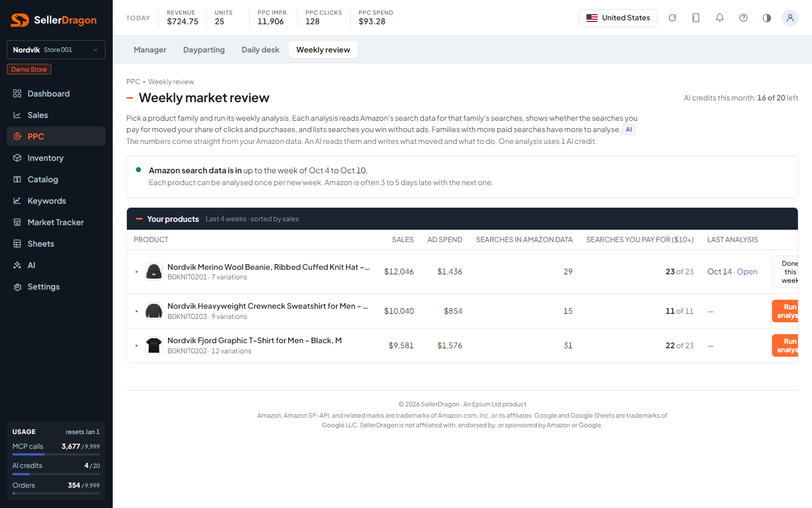Open the Catalog book icon

coord(17,179)
